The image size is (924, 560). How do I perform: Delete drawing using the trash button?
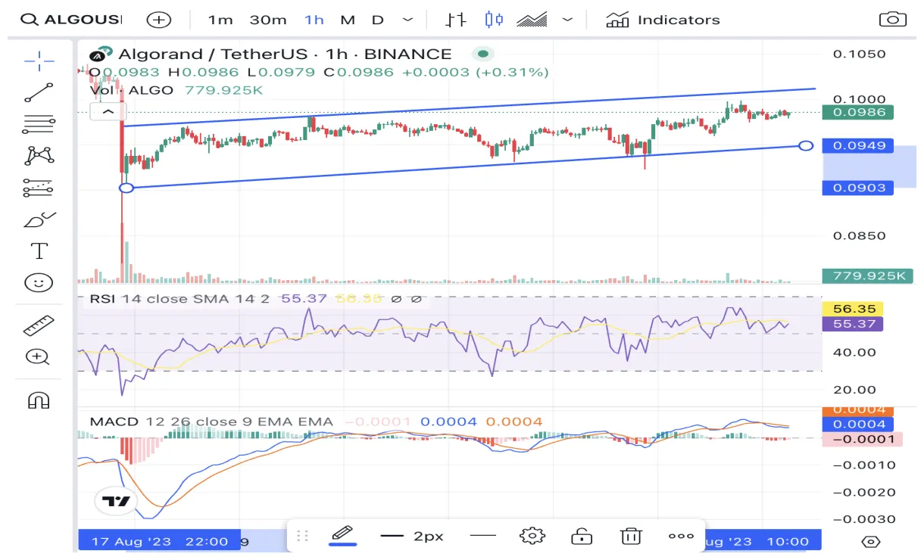point(631,536)
